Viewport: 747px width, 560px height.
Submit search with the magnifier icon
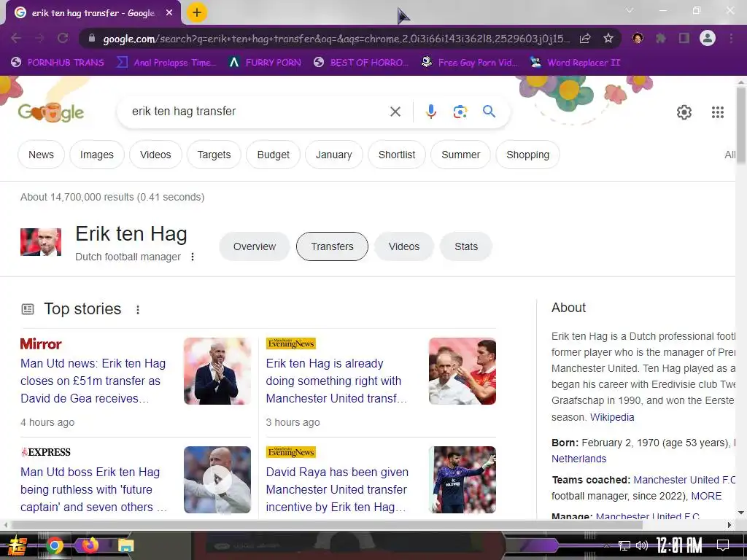point(489,112)
